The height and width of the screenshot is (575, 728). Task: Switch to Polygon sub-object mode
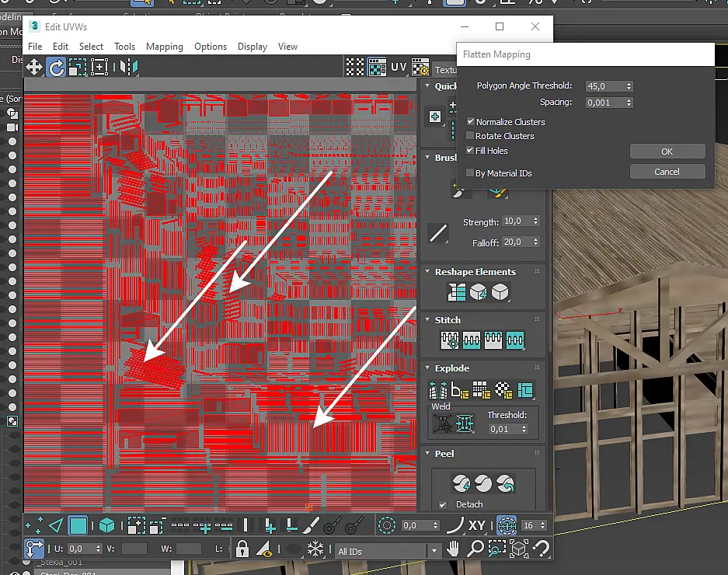tap(78, 526)
